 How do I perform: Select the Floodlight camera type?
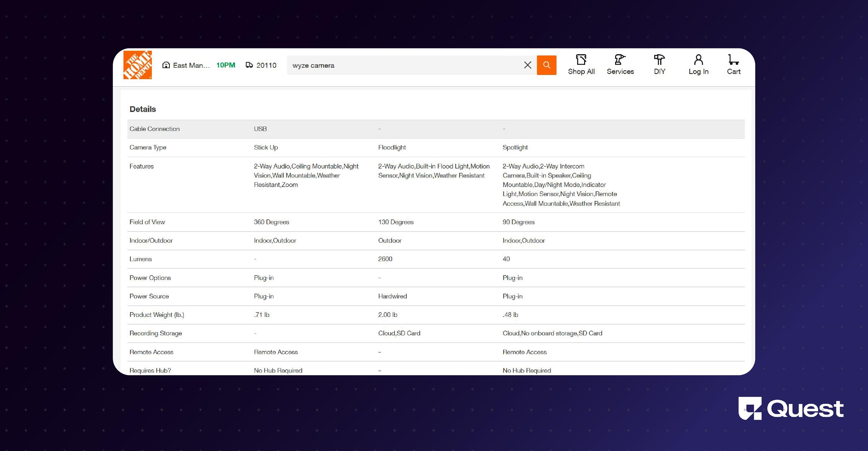click(392, 148)
